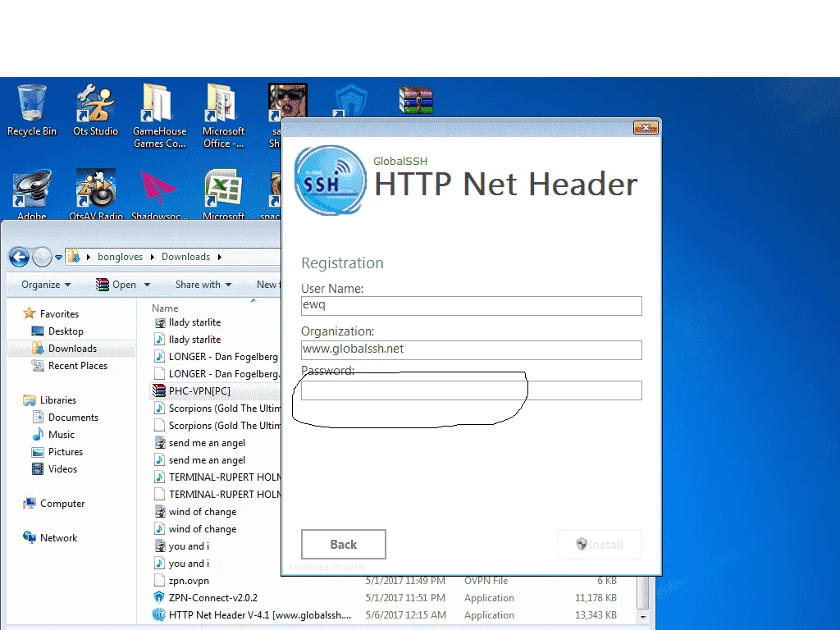840x630 pixels.
Task: Select the second llady starlite audio file
Action: tap(188, 340)
